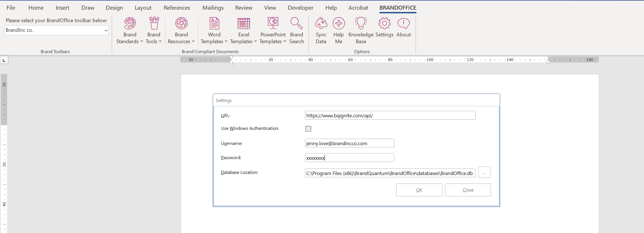
Task: Open the PowerPoint Templates icon
Action: (x=273, y=24)
